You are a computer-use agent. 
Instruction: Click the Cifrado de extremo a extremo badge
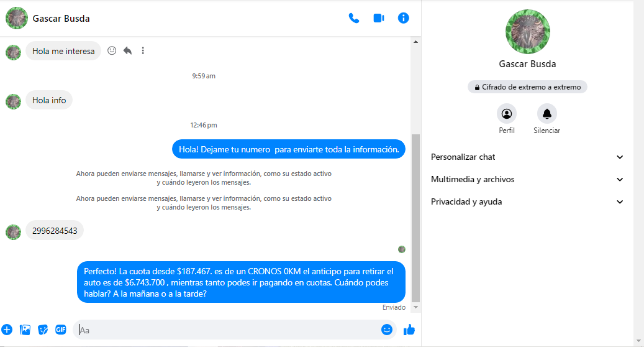tap(527, 87)
